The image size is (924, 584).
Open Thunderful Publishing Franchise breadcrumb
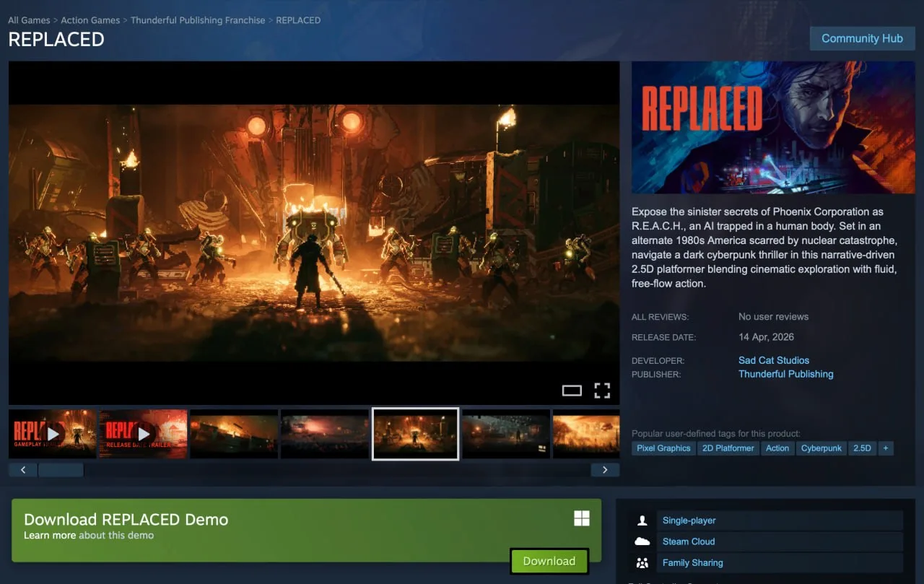(x=198, y=20)
